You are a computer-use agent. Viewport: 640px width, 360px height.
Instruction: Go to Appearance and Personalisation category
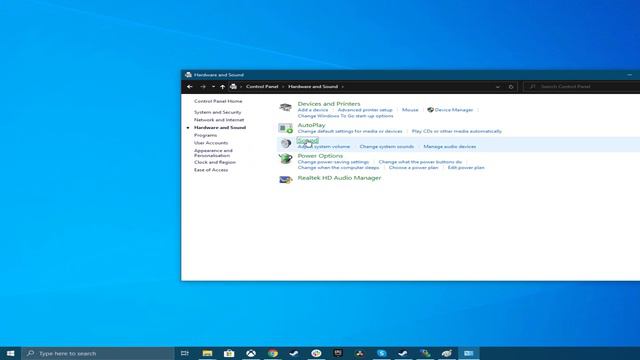pyautogui.click(x=213, y=153)
